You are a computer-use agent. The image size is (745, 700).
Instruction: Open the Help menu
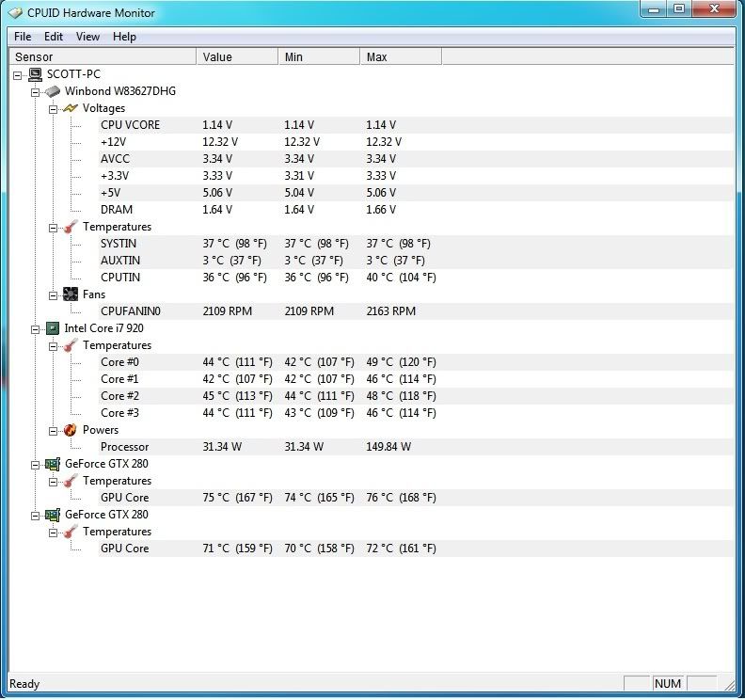tap(124, 37)
